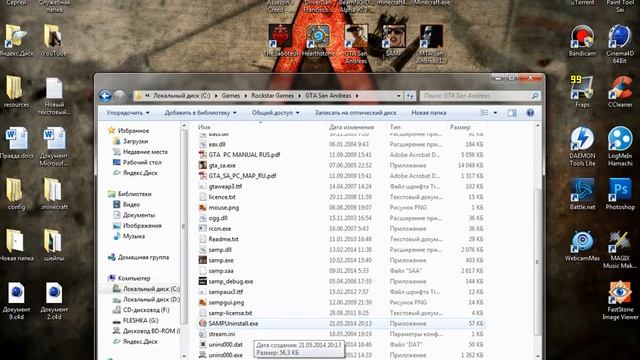
Task: Launch Hearthstone desktop shortcut
Action: (x=318, y=40)
